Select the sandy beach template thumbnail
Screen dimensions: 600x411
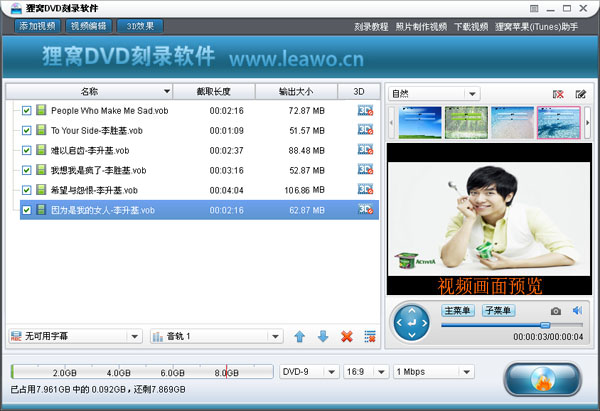coord(512,122)
